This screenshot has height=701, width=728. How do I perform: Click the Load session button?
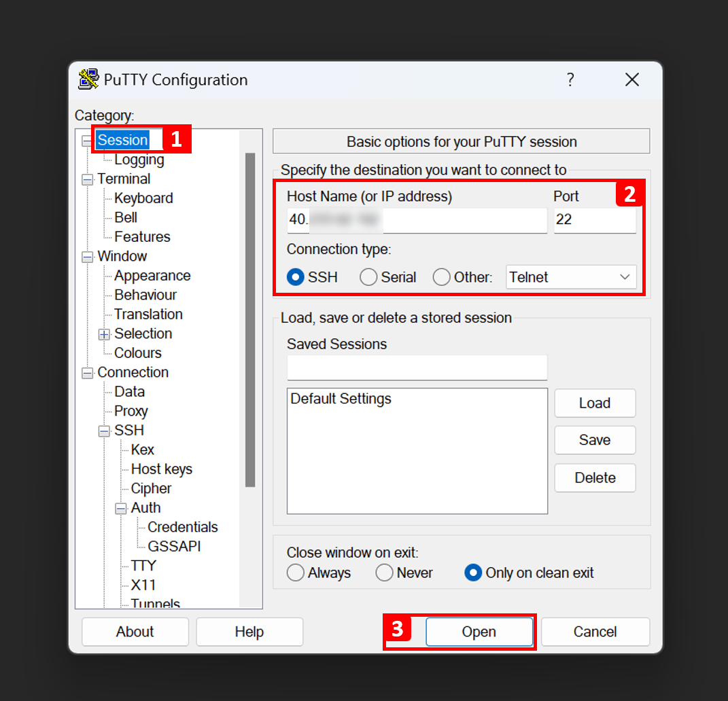(595, 403)
